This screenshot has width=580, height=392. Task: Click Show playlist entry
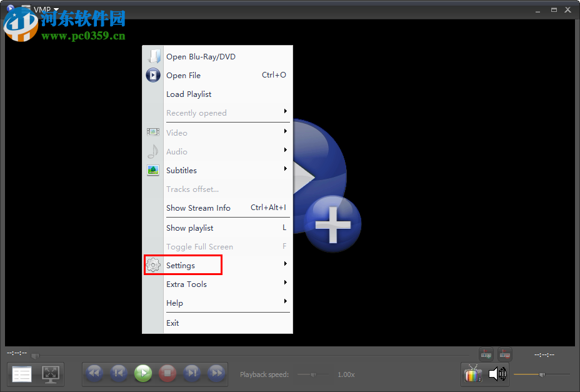(x=189, y=228)
